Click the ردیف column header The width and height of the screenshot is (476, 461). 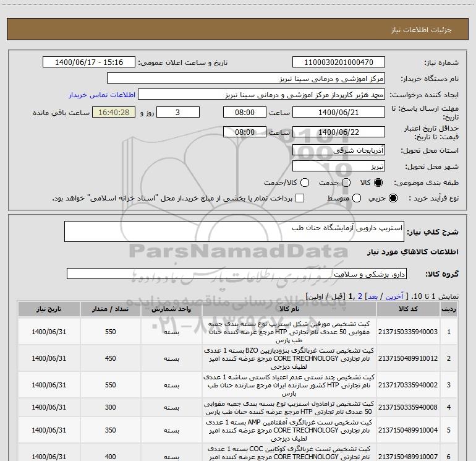[449, 309]
